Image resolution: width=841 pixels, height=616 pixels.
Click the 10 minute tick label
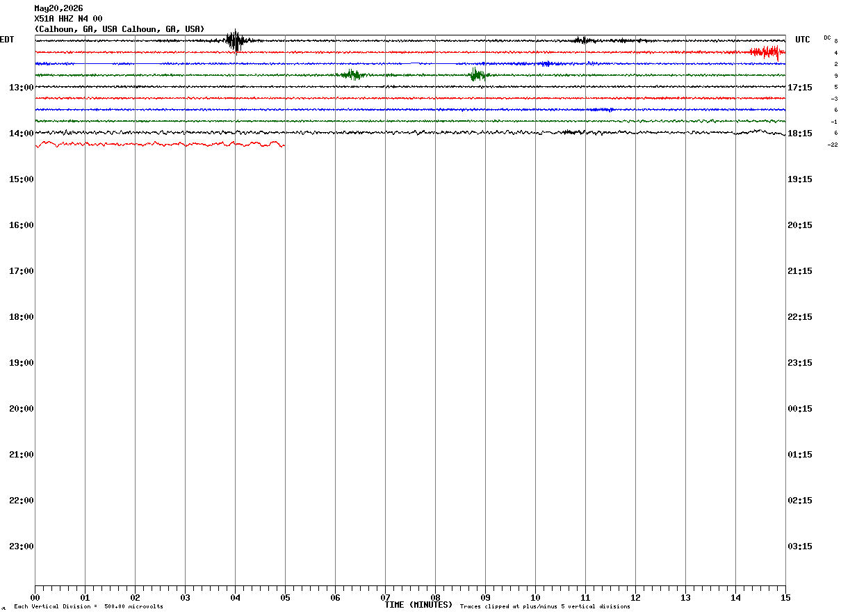click(535, 597)
